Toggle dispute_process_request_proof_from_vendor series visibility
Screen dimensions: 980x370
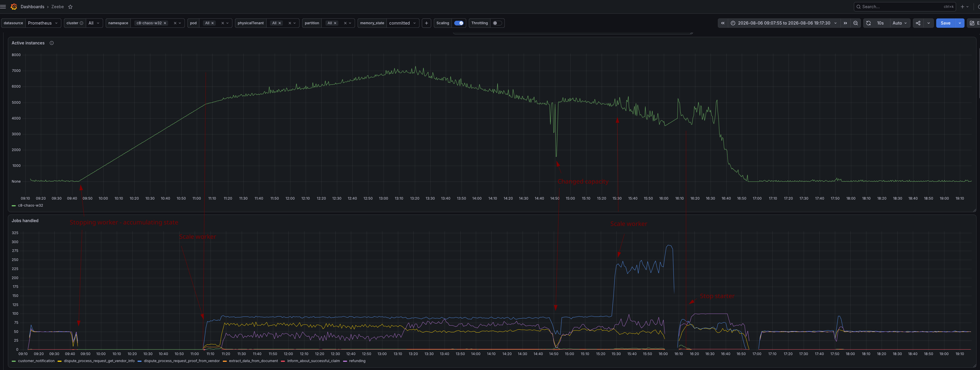(x=182, y=361)
